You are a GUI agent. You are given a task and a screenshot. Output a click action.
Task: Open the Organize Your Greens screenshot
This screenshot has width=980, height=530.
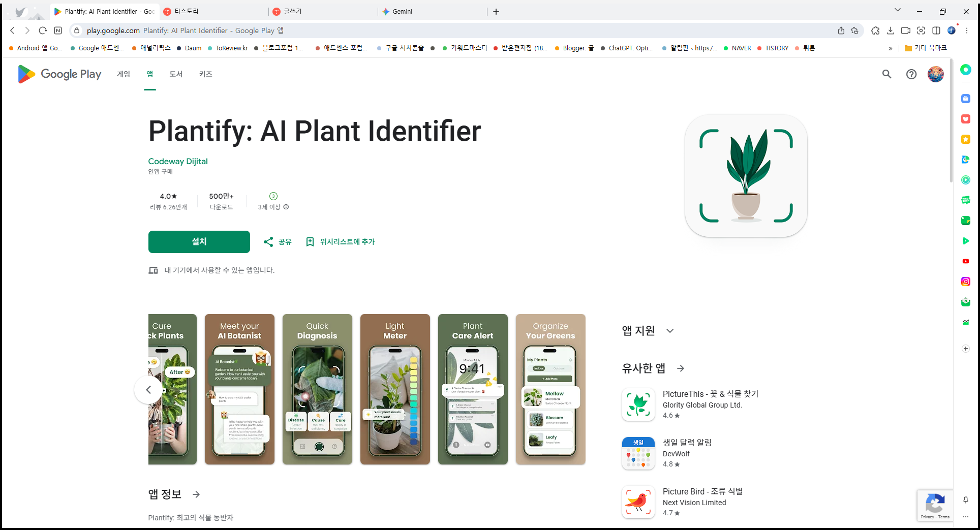coord(550,389)
